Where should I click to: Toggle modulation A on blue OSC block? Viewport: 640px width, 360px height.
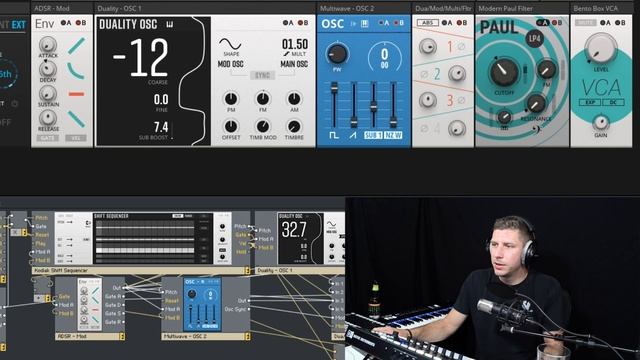click(384, 23)
